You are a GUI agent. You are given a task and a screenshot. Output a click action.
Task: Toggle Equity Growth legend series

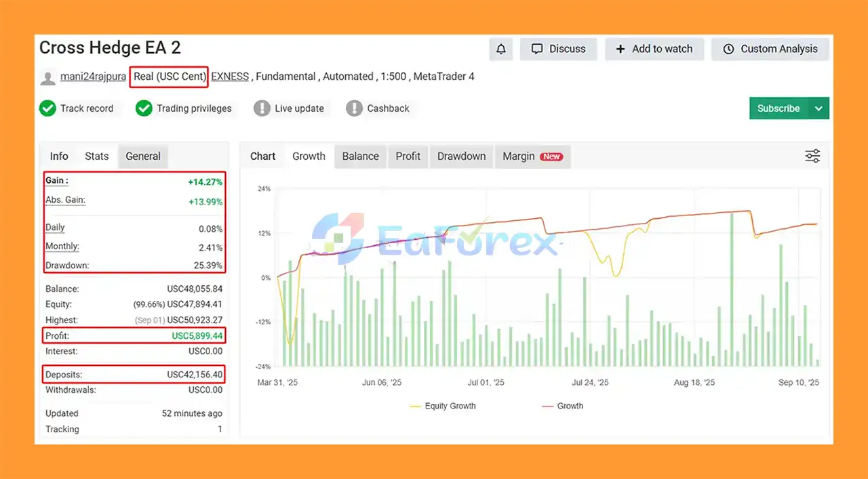point(443,406)
